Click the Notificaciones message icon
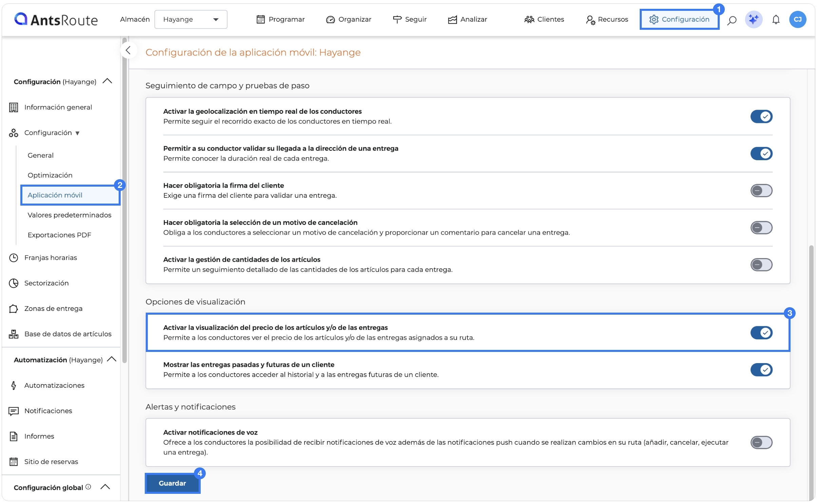The height and width of the screenshot is (504, 817). point(13,411)
